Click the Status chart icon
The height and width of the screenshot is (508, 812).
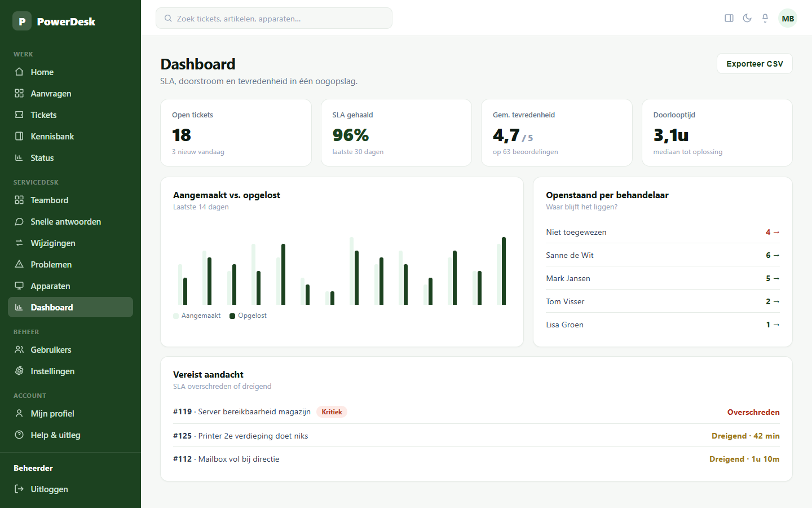(x=19, y=157)
